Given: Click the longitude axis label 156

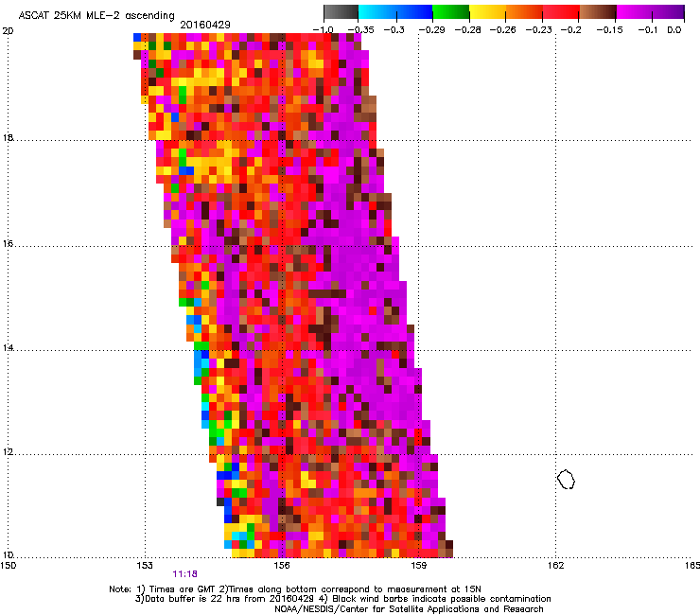Looking at the screenshot, I should click(282, 566).
